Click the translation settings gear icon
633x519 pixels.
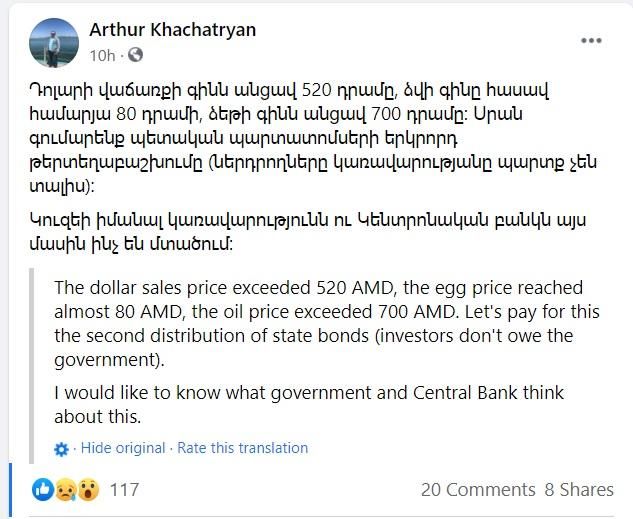click(62, 449)
